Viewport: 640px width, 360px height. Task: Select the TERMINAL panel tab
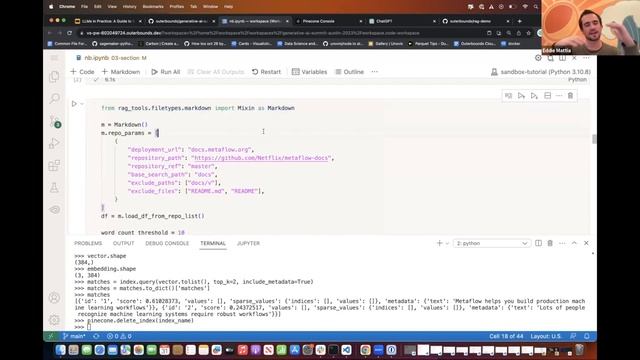click(x=213, y=243)
